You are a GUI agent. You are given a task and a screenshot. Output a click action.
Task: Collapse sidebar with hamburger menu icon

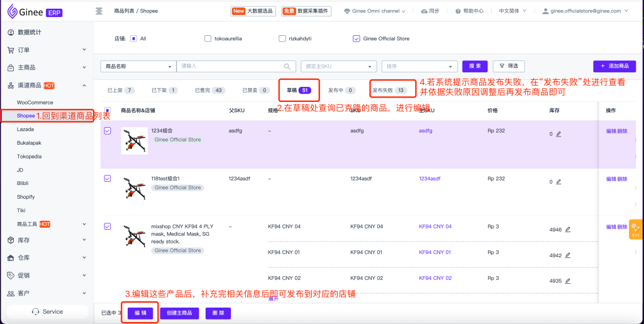[x=99, y=11]
